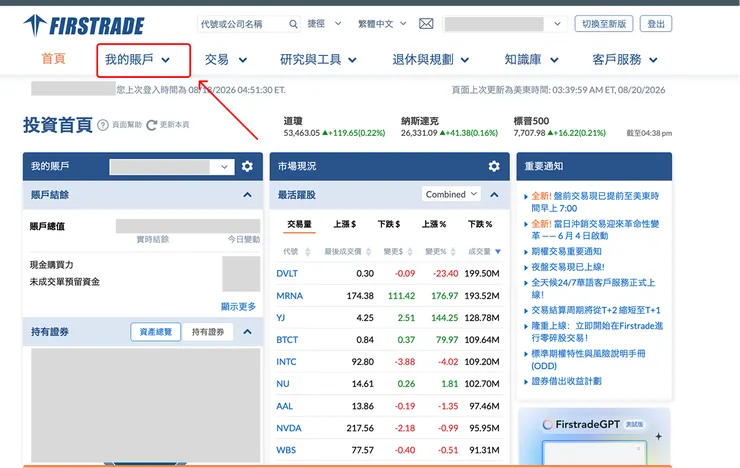Screen dimensions: 740x468
Task: Select the 下跌$ tab
Action: (389, 224)
